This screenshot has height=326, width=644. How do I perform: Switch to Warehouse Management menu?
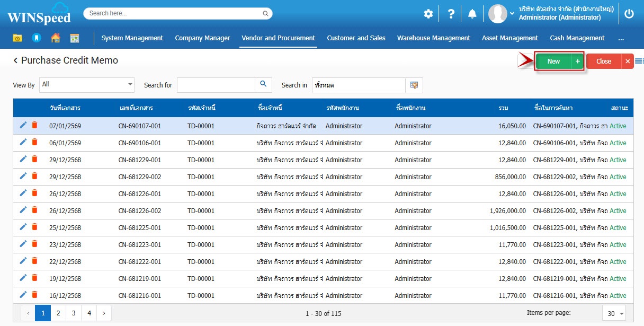[x=433, y=38]
